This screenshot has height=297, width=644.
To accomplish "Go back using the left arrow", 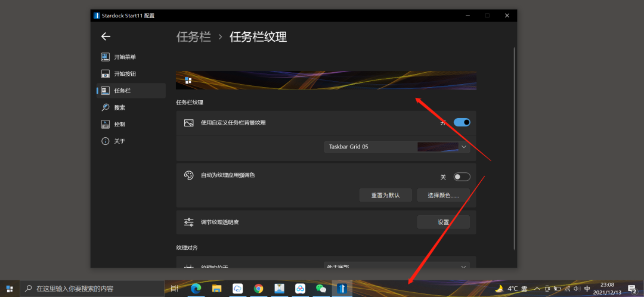I will point(106,36).
